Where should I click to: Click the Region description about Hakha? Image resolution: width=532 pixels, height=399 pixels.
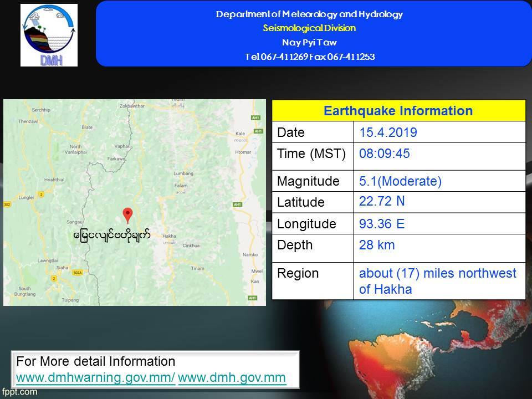(438, 281)
